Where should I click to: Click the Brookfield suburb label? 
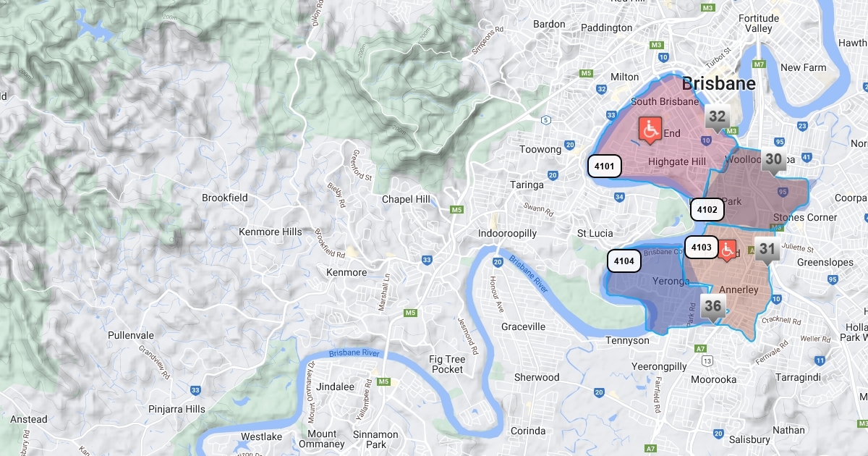coord(225,198)
